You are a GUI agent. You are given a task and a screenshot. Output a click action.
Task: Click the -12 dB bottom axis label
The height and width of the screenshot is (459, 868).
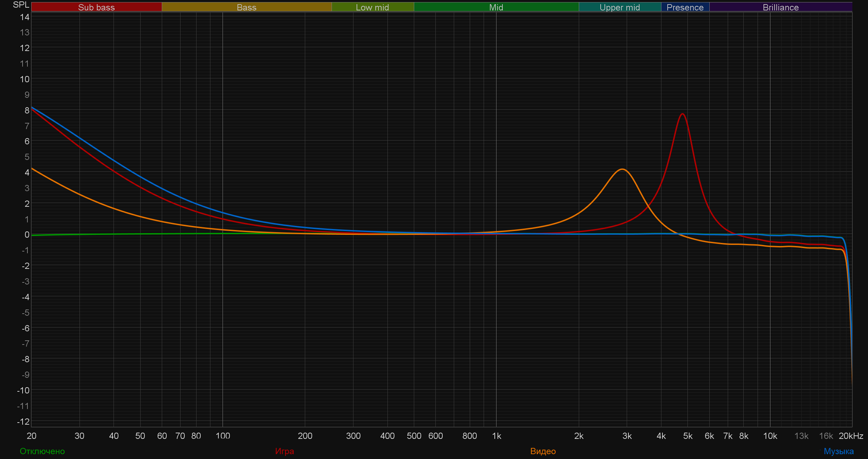point(23,422)
